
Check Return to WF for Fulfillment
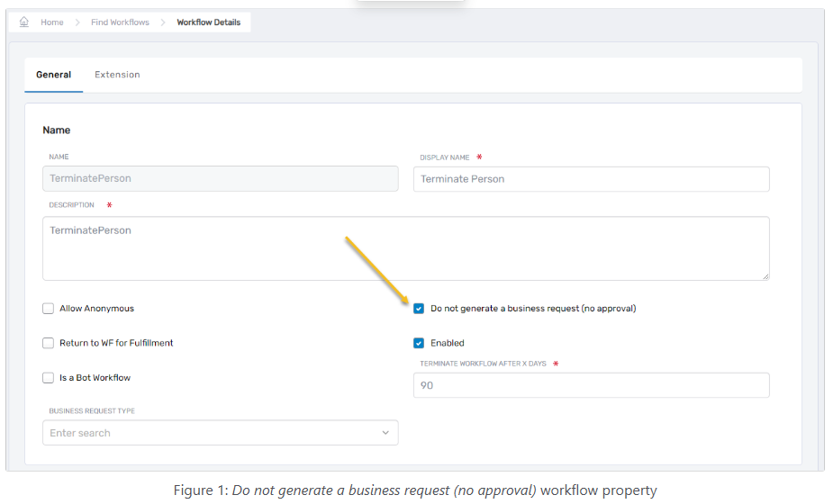(49, 343)
